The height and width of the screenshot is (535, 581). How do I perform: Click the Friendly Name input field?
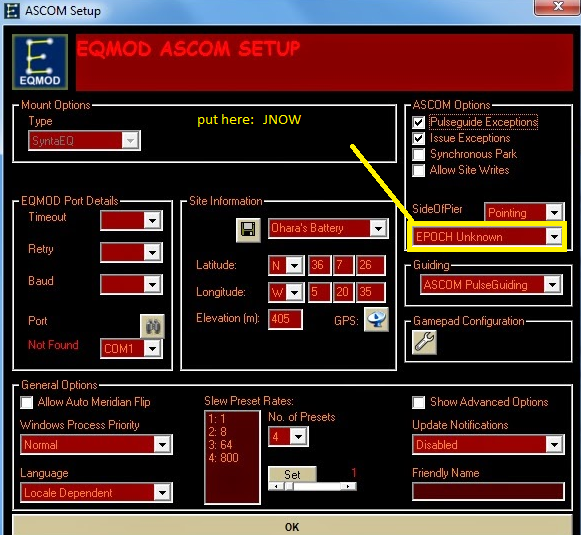click(488, 492)
